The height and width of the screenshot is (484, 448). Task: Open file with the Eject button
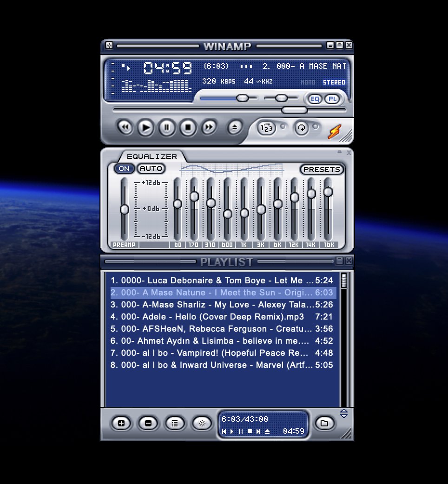tap(235, 127)
